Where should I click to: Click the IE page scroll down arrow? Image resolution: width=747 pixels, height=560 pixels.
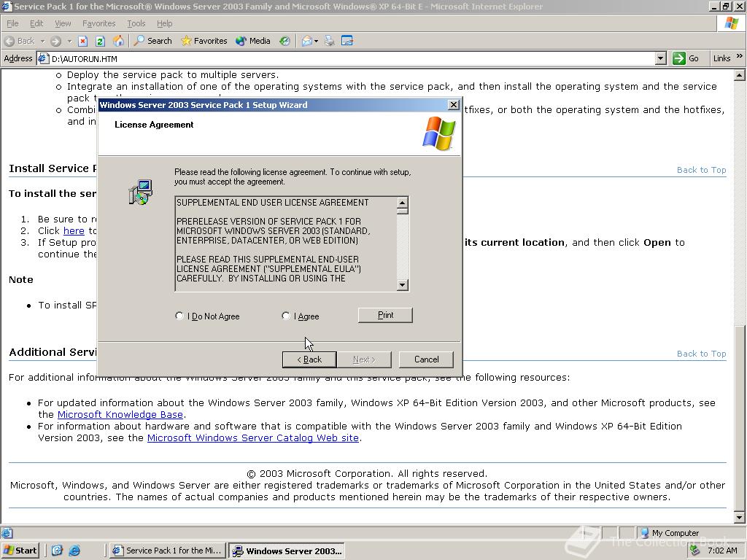point(739,517)
